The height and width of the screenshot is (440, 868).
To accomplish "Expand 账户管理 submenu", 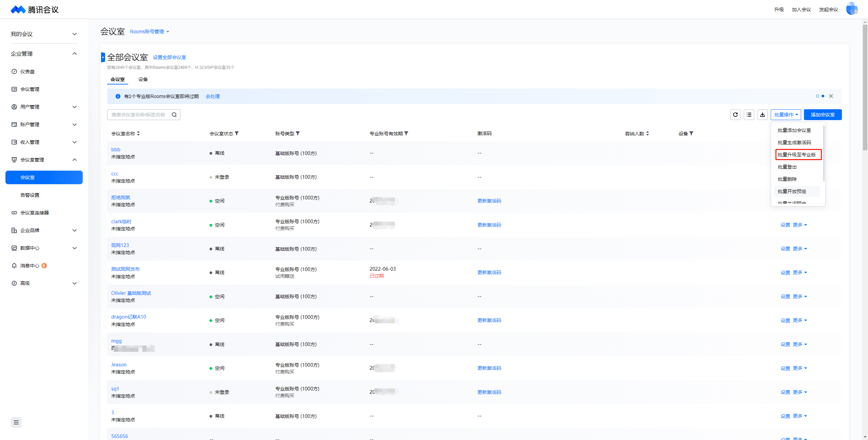I will [x=44, y=125].
